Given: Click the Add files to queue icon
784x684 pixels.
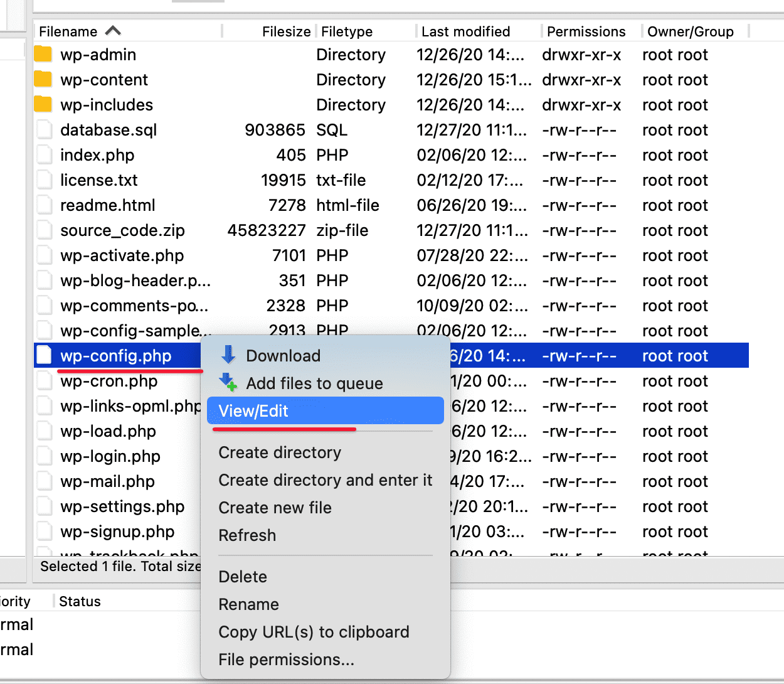Looking at the screenshot, I should [228, 382].
